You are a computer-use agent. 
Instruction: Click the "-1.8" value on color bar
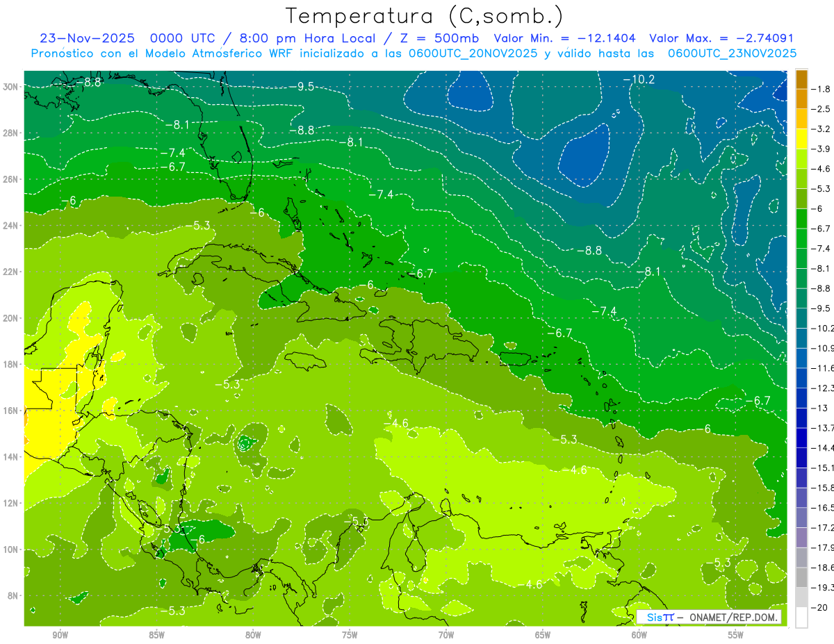click(820, 89)
